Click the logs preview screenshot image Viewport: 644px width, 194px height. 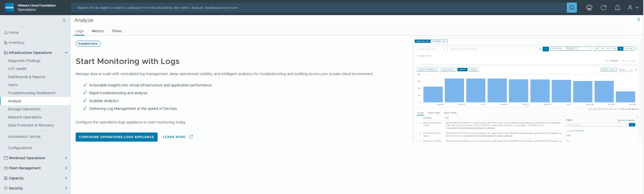(527, 90)
